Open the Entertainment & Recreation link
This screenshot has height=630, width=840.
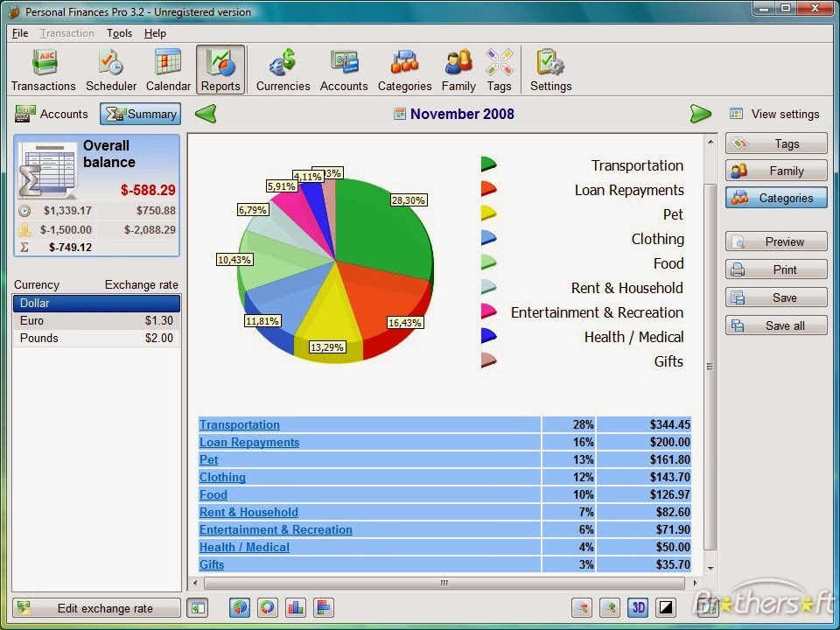[276, 529]
